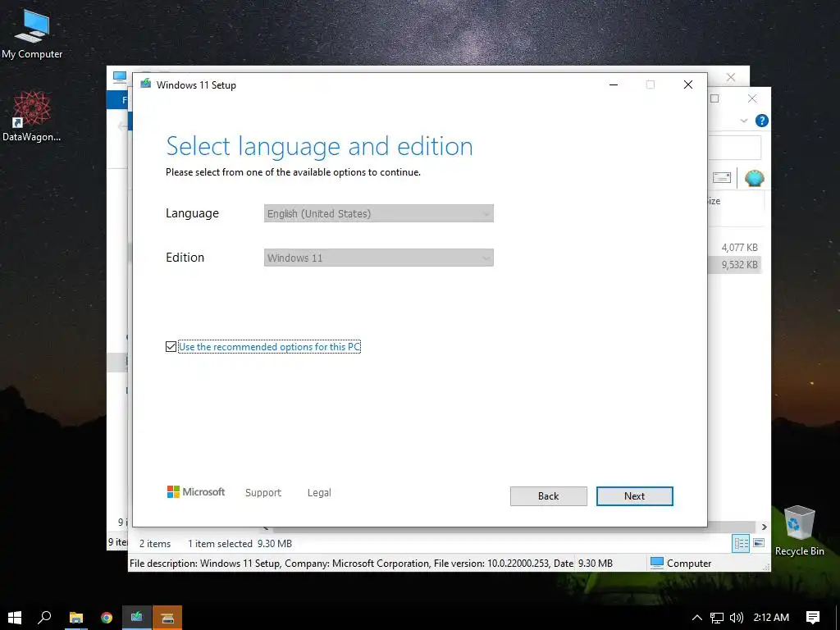This screenshot has height=630, width=840.
Task: Click the 9.30 MB status bar size
Action: point(596,563)
